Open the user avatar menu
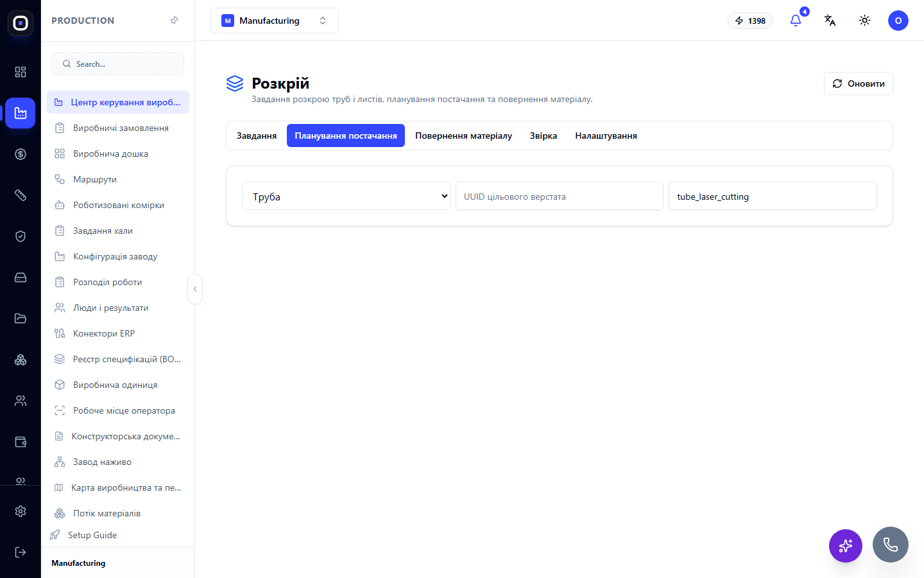The width and height of the screenshot is (924, 578). [898, 21]
